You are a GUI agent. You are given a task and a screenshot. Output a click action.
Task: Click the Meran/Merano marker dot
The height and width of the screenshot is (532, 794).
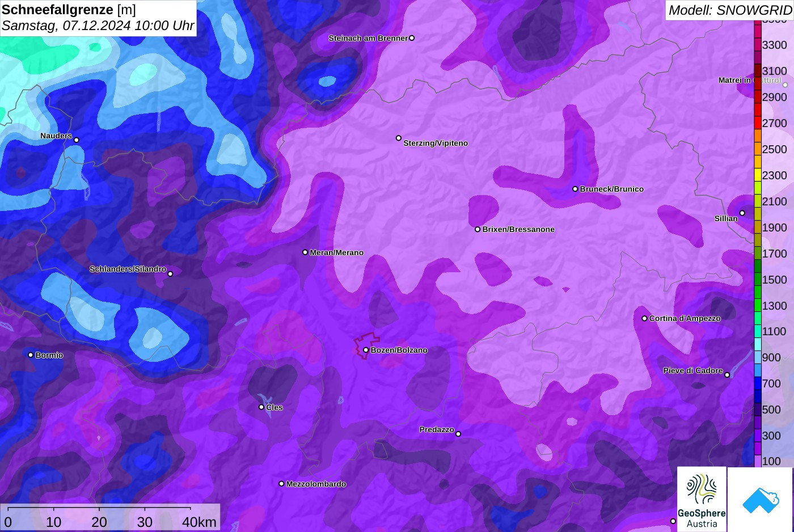[x=305, y=252]
